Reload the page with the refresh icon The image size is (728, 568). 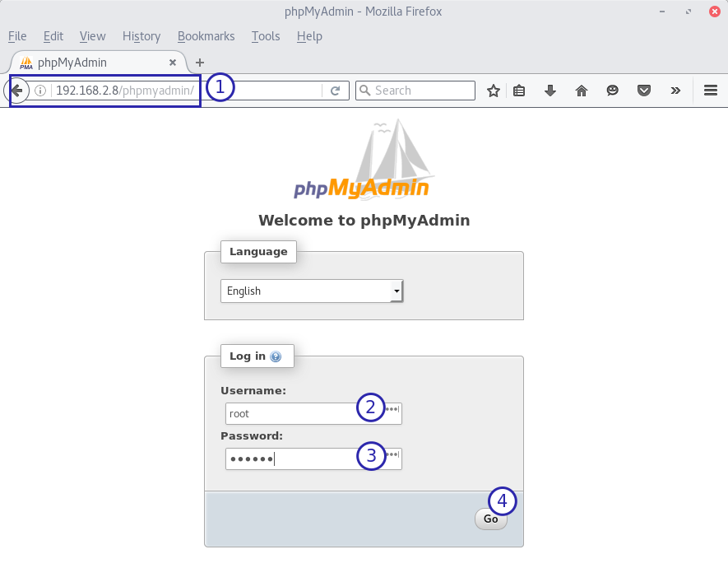click(336, 91)
